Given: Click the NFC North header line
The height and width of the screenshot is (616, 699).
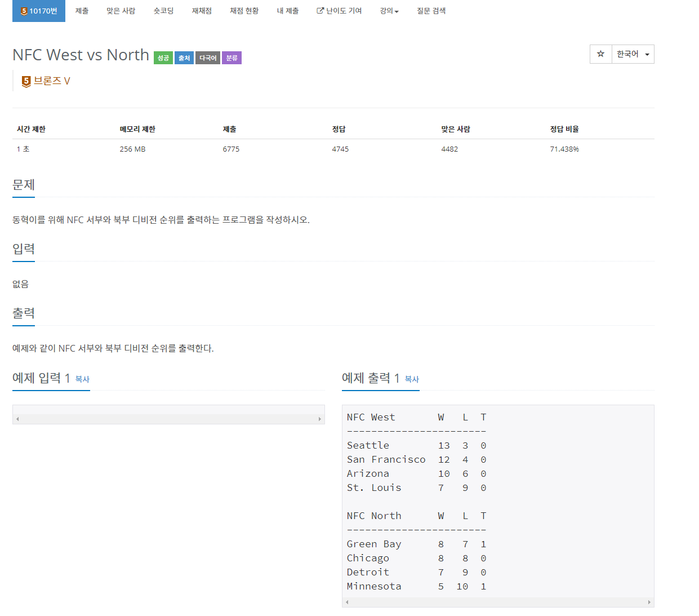Looking at the screenshot, I should coord(417,516).
